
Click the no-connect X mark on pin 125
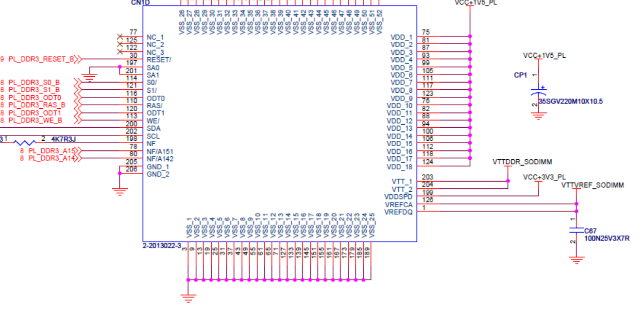tap(120, 44)
